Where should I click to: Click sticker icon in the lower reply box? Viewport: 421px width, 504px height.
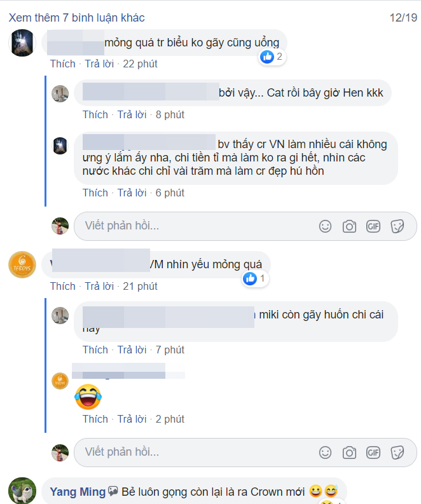pos(397,453)
